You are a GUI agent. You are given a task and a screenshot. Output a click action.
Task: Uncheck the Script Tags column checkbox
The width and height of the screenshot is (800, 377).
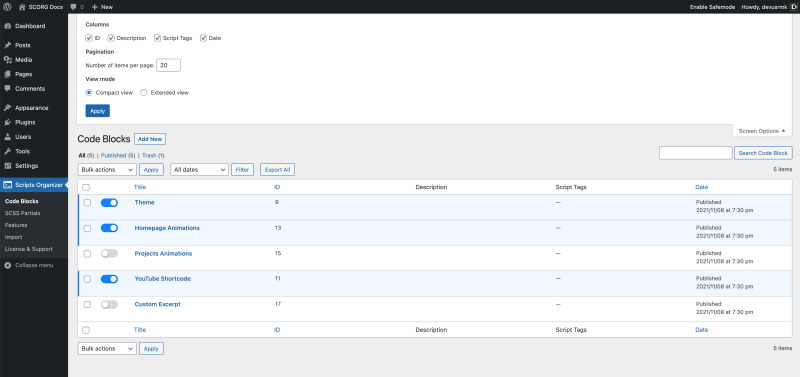pos(158,38)
